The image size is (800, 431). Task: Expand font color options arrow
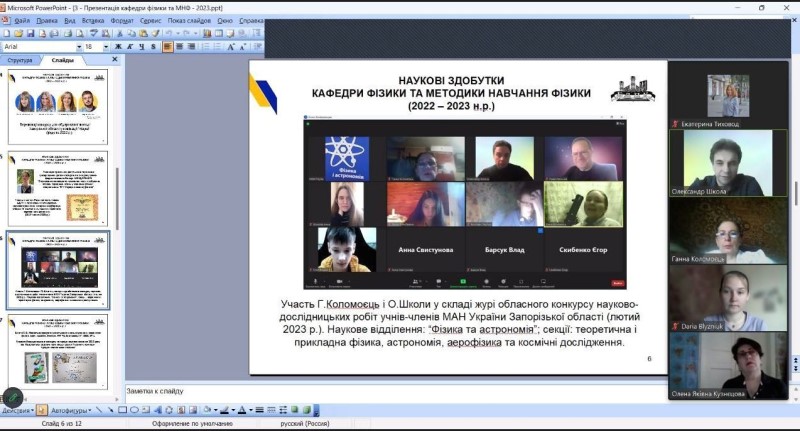(x=251, y=410)
